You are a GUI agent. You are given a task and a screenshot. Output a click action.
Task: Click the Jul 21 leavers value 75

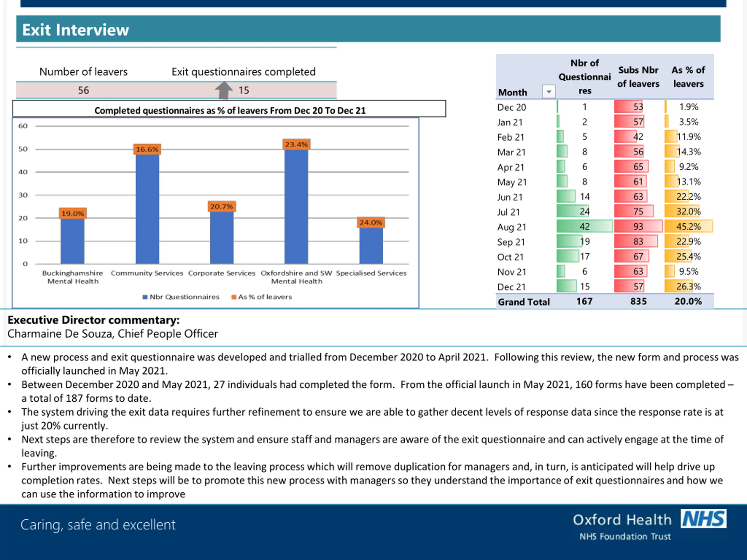638,211
